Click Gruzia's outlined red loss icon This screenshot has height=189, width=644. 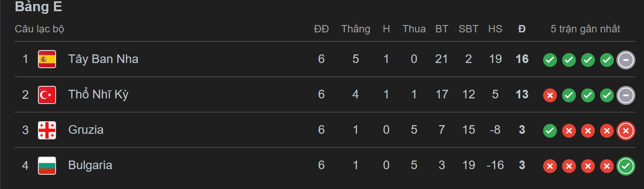point(625,130)
